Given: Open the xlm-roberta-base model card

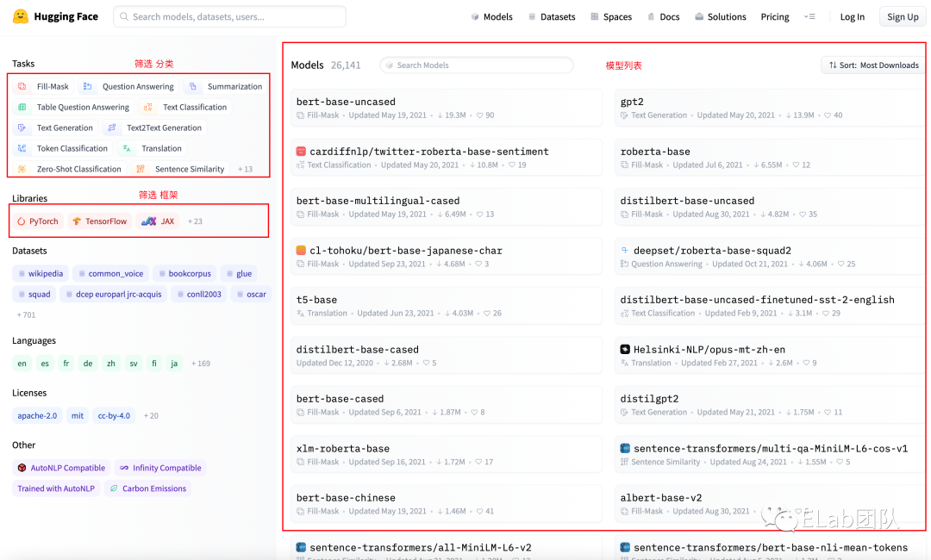Looking at the screenshot, I should tap(447, 454).
